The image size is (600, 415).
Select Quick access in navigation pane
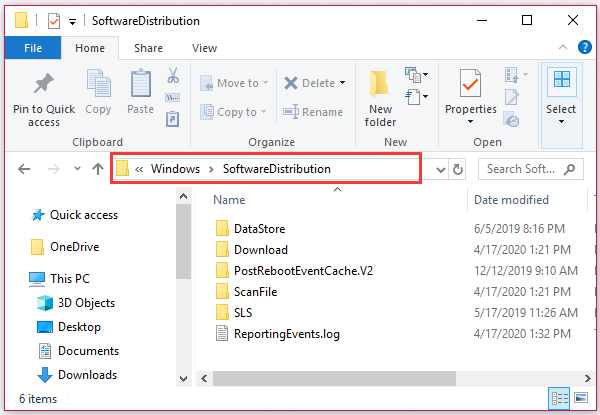[x=74, y=215]
